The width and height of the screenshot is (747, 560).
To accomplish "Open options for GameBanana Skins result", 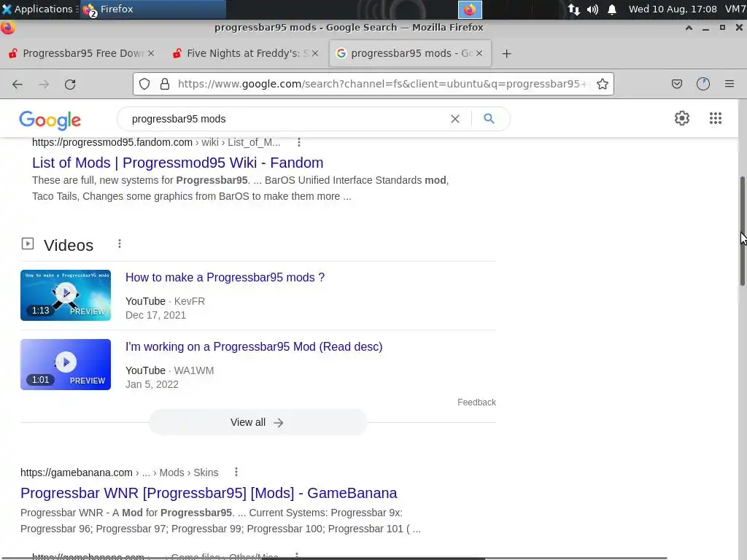I will (236, 472).
